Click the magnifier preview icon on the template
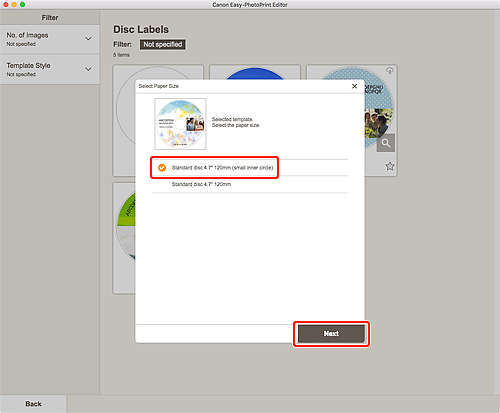 pyautogui.click(x=386, y=143)
